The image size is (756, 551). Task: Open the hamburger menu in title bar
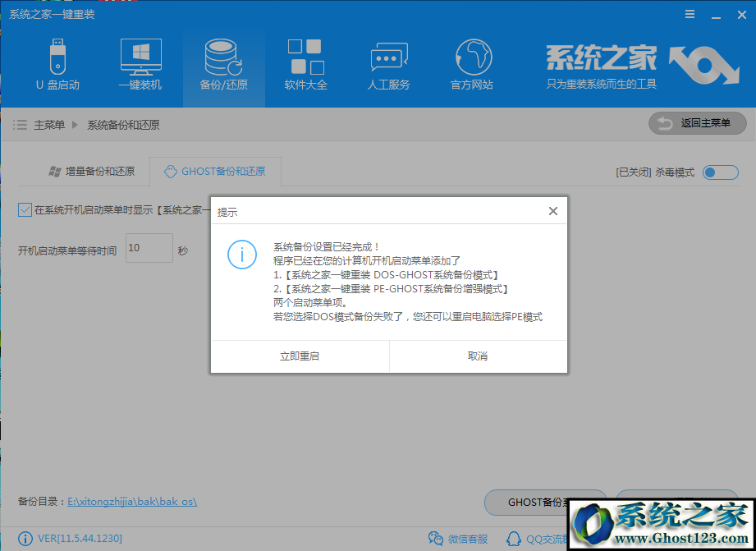(690, 15)
